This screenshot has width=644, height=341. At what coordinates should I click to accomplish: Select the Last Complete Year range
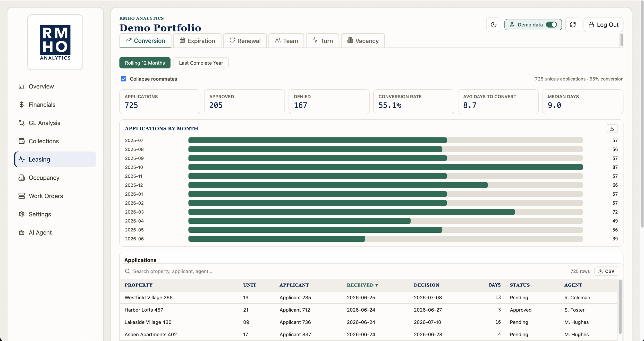[201, 63]
